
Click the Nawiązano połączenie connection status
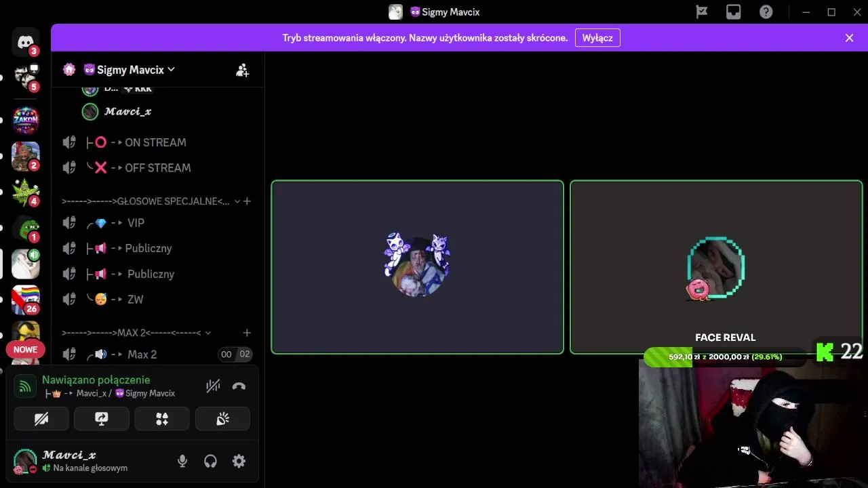[x=96, y=380]
